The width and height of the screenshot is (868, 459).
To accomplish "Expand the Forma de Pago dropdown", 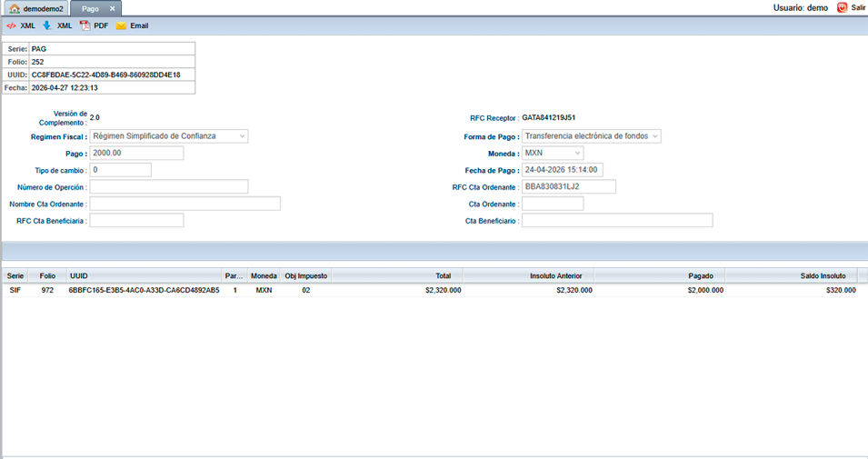I will tap(592, 136).
